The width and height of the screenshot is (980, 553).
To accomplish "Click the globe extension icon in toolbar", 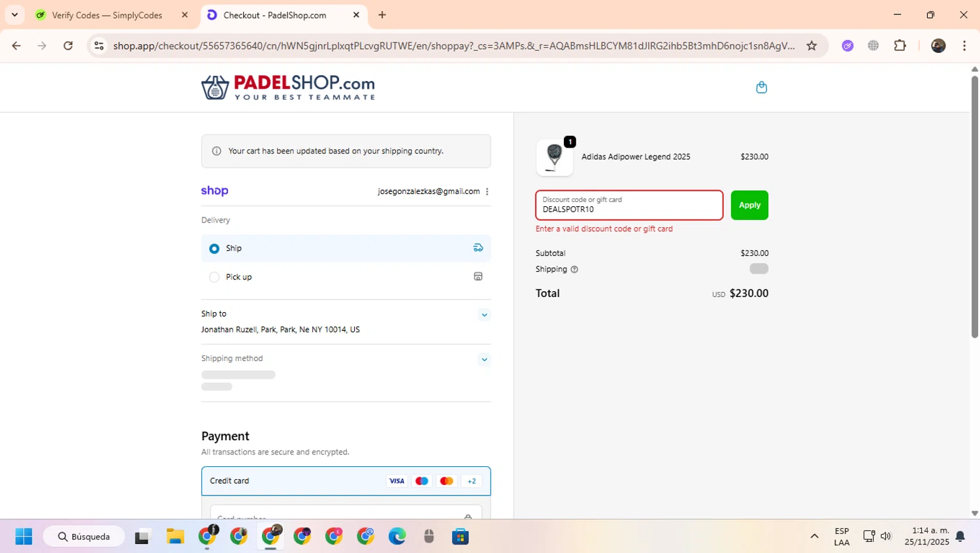I will pos(874,46).
